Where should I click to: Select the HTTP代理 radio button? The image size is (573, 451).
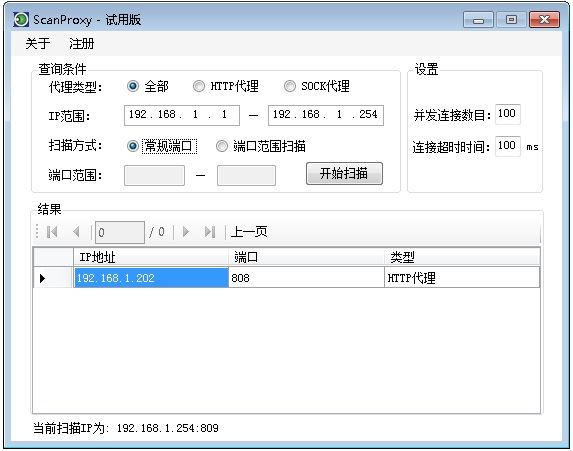pos(199,86)
